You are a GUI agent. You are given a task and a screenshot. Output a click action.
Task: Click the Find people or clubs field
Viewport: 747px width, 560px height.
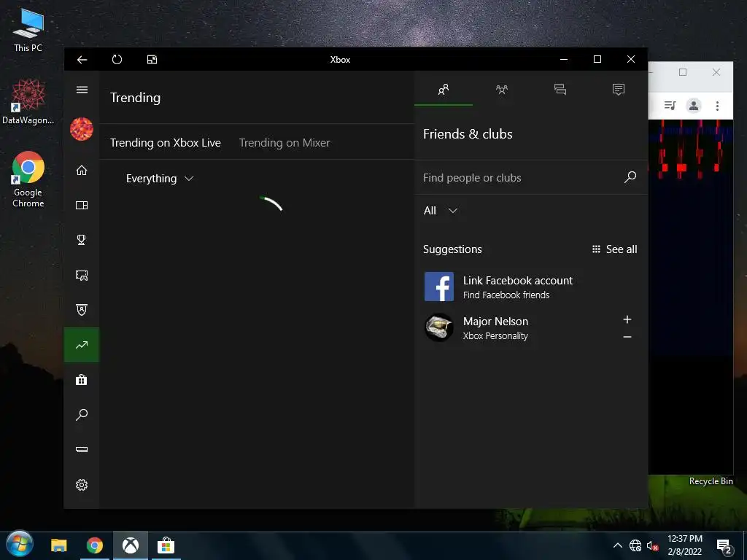(522, 178)
